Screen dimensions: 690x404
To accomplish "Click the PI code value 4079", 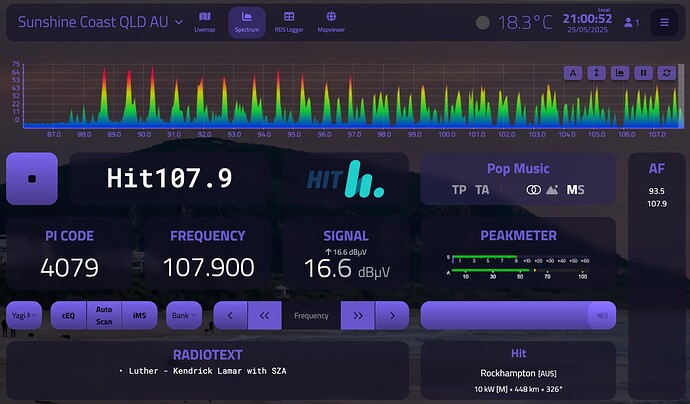I will (x=70, y=268).
